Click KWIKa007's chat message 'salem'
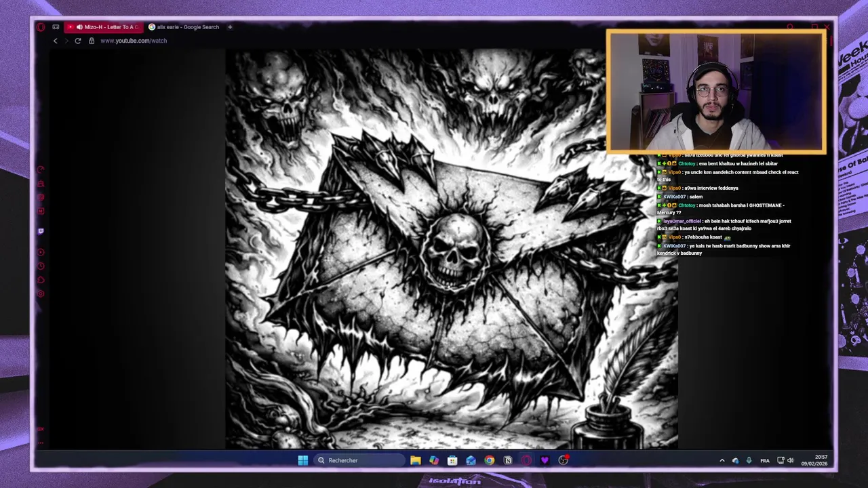This screenshot has width=868, height=488. [695, 197]
